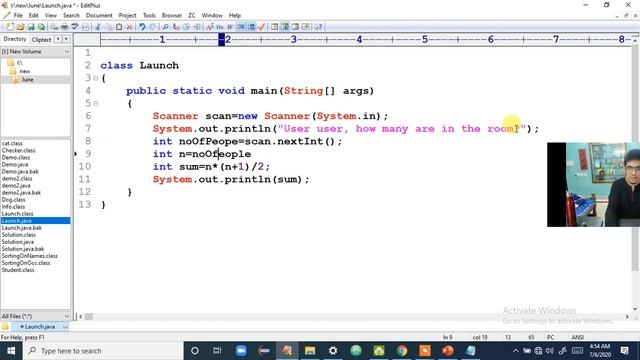Open Find with the magnifier icon

tap(165, 27)
